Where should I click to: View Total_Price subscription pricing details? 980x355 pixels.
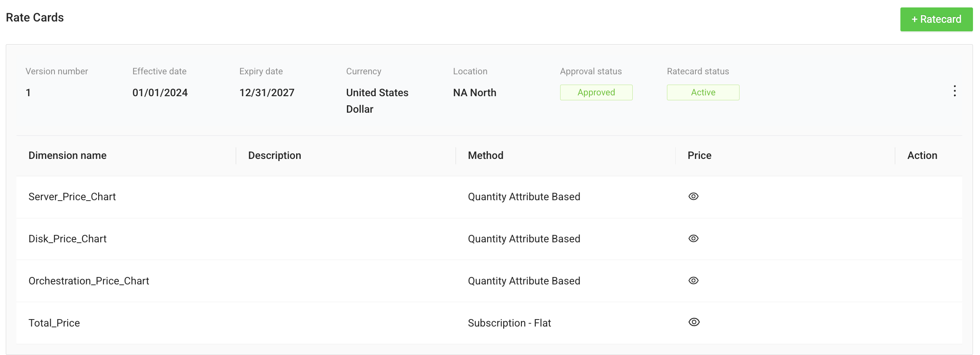point(694,322)
